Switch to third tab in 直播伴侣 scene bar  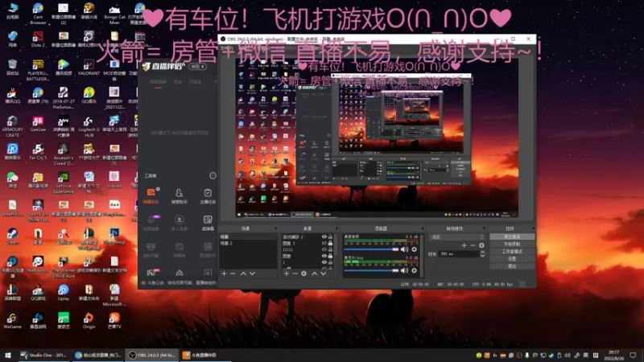pyautogui.click(x=195, y=82)
